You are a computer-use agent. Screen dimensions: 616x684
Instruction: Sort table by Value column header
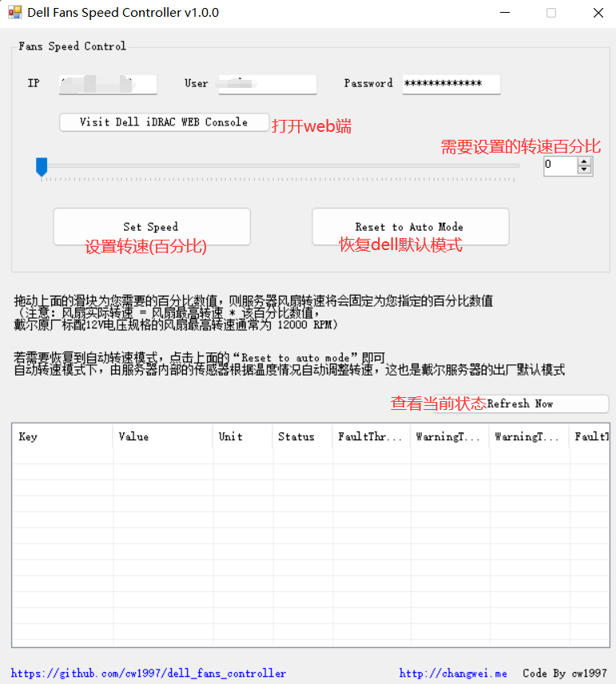(x=162, y=437)
